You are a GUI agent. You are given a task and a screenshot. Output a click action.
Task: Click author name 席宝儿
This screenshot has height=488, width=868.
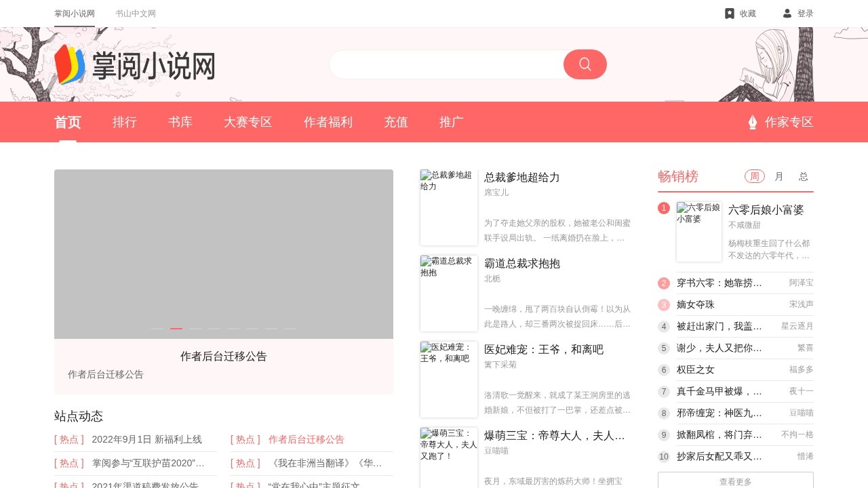coord(496,192)
